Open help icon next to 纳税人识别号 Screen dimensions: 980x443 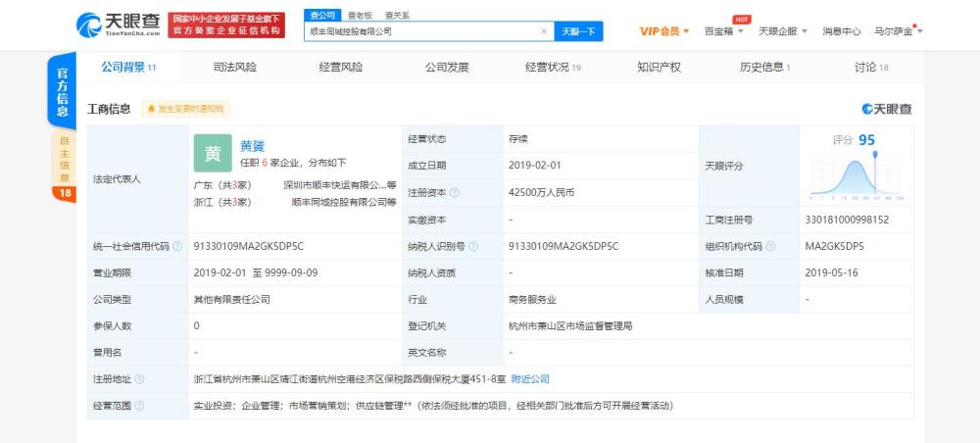coord(473,246)
